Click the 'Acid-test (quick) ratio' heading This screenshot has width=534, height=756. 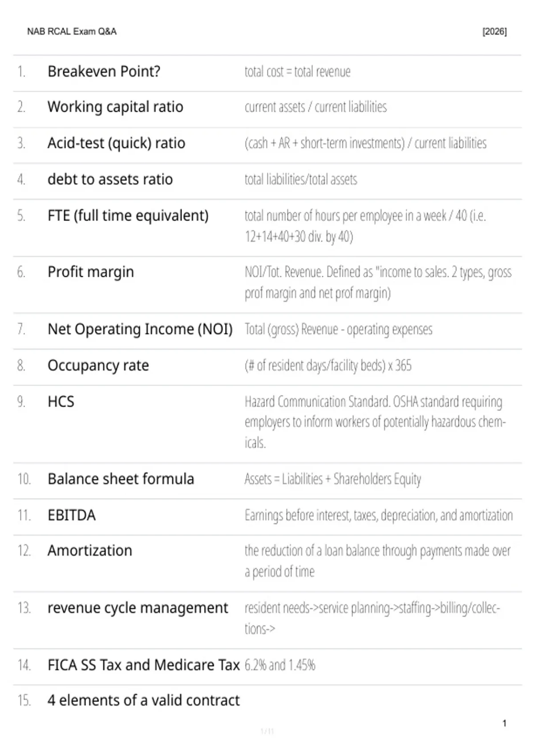point(116,143)
